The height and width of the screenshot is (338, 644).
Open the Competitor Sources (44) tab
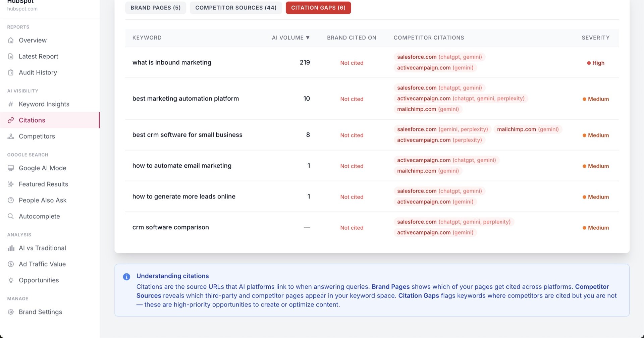(x=236, y=8)
